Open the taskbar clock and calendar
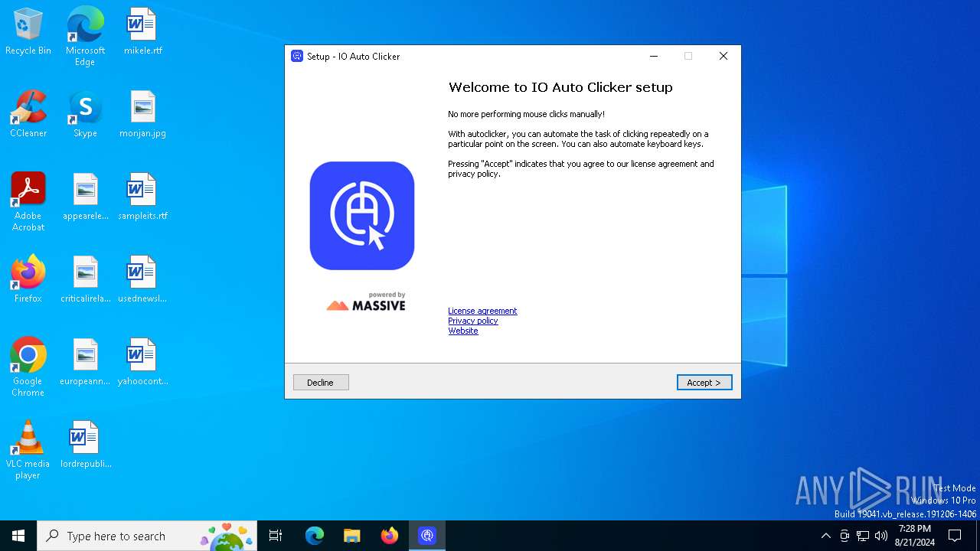Viewport: 980px width, 551px height. point(915,536)
